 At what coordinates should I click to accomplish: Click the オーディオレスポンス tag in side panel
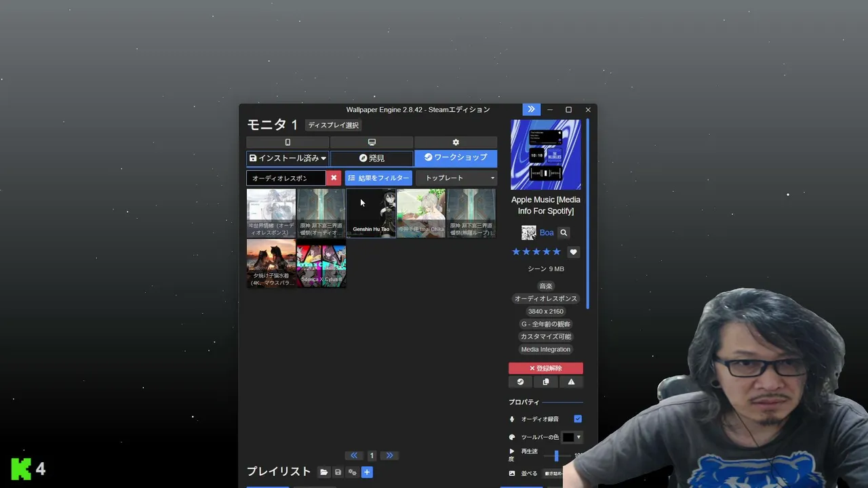546,299
